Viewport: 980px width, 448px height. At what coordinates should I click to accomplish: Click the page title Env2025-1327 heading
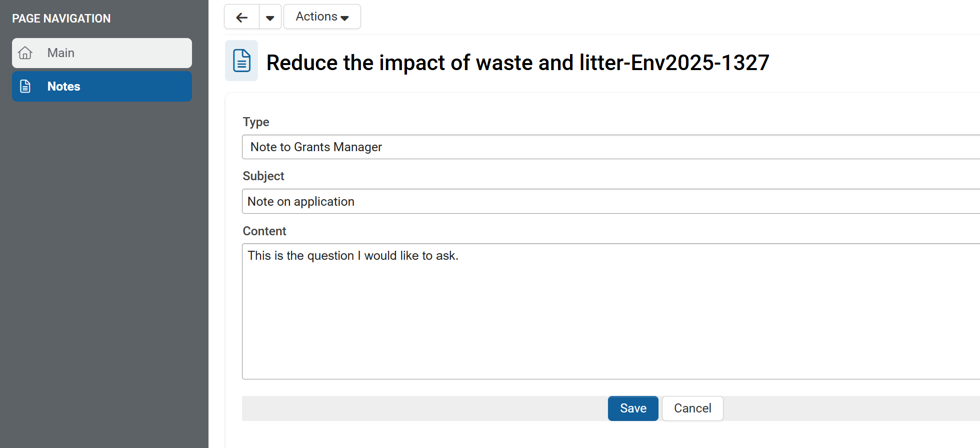coord(517,63)
